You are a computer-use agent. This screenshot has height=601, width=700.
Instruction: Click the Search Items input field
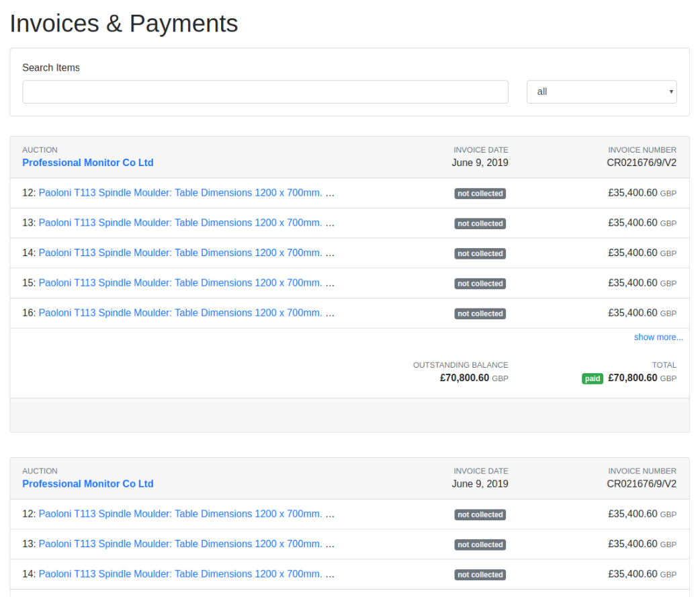click(x=265, y=91)
